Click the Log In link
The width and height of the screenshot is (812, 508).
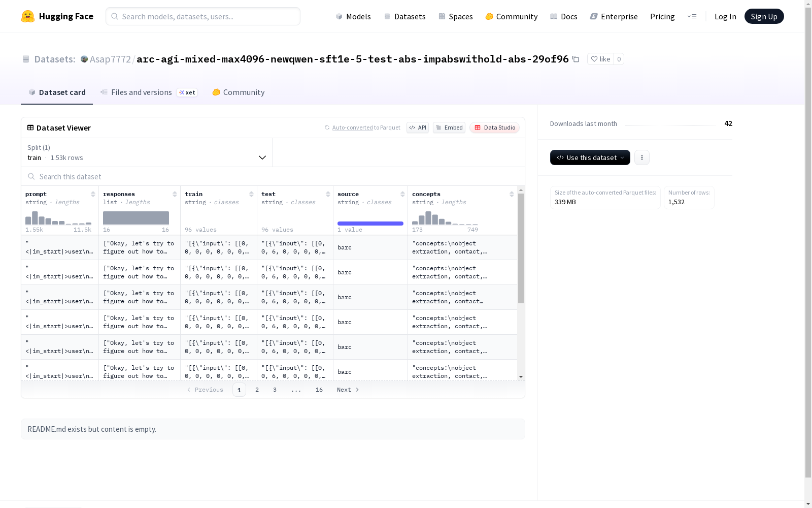[x=725, y=16]
